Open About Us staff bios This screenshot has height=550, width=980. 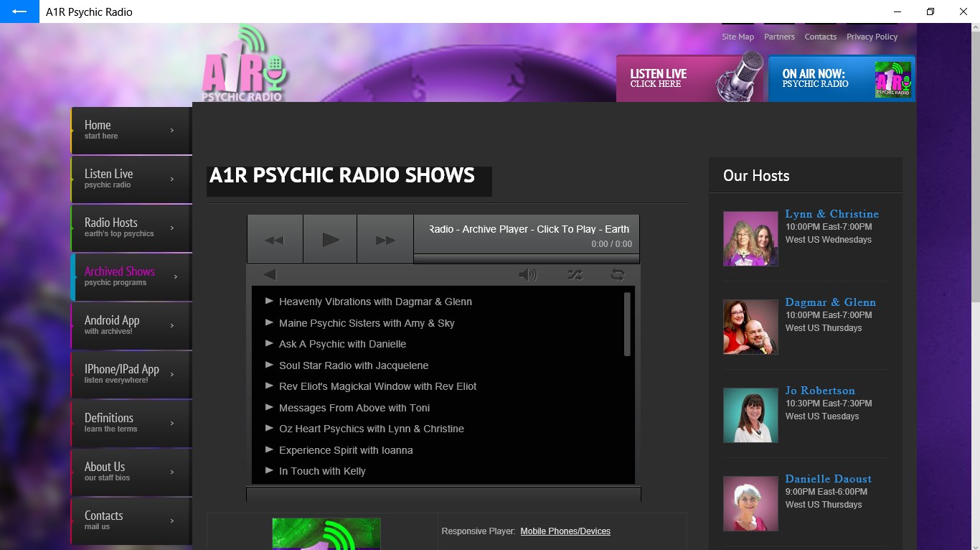click(x=131, y=472)
